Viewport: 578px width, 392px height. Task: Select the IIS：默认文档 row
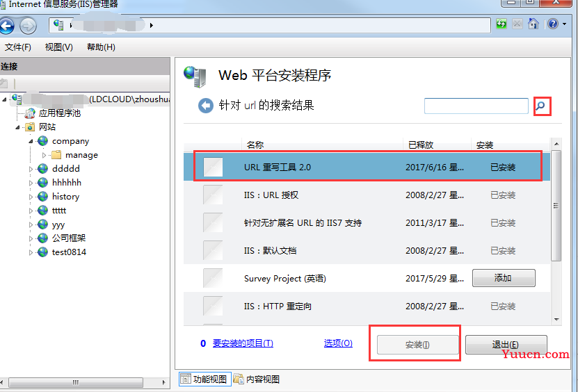(x=367, y=250)
